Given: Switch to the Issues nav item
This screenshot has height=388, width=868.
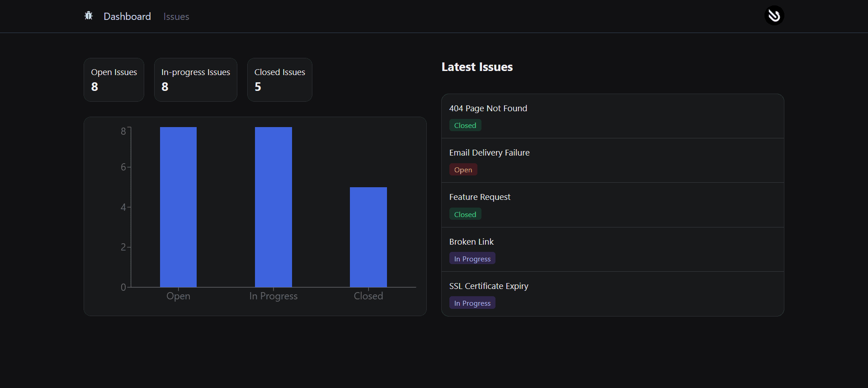Looking at the screenshot, I should [176, 17].
